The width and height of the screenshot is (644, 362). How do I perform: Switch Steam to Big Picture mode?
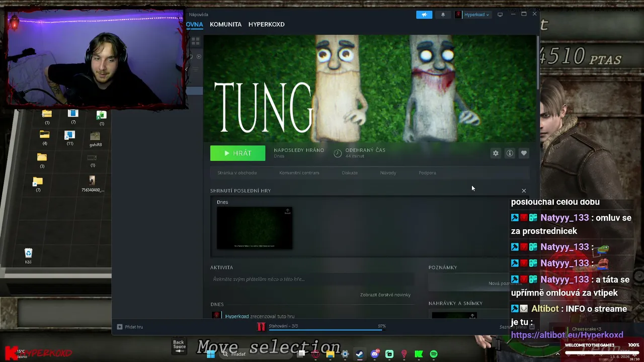500,15
